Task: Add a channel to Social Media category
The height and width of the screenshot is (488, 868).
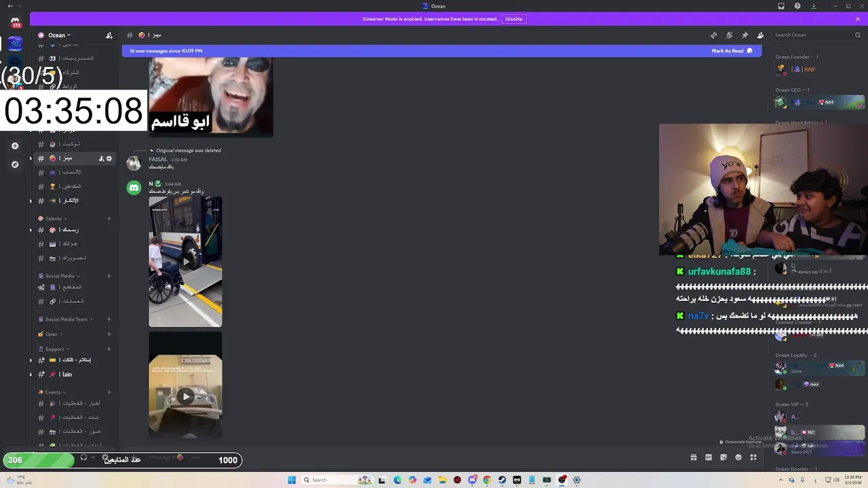Action: [108, 276]
